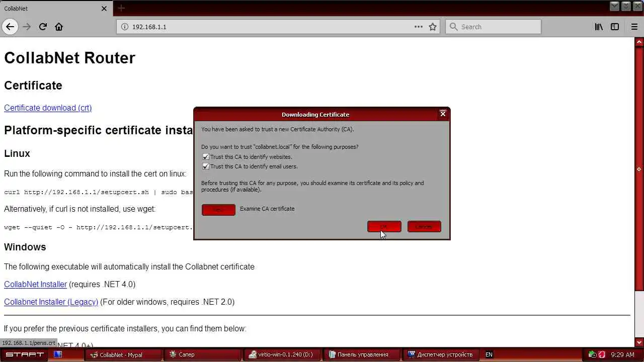
Task: Click the scrollbar down arrow
Action: 639,342
